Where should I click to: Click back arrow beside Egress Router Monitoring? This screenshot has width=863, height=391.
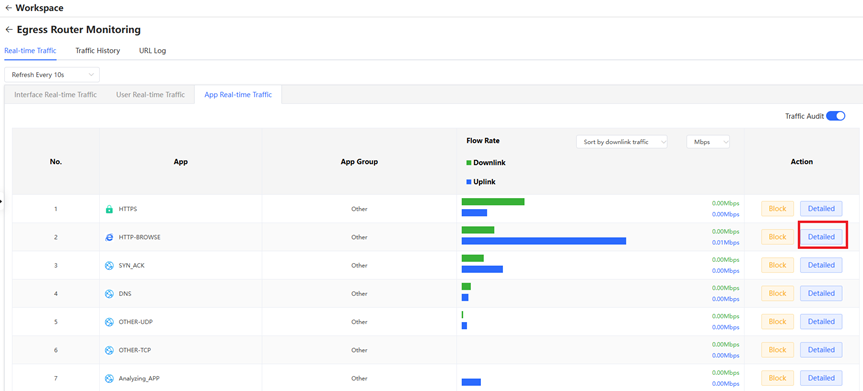click(8, 30)
